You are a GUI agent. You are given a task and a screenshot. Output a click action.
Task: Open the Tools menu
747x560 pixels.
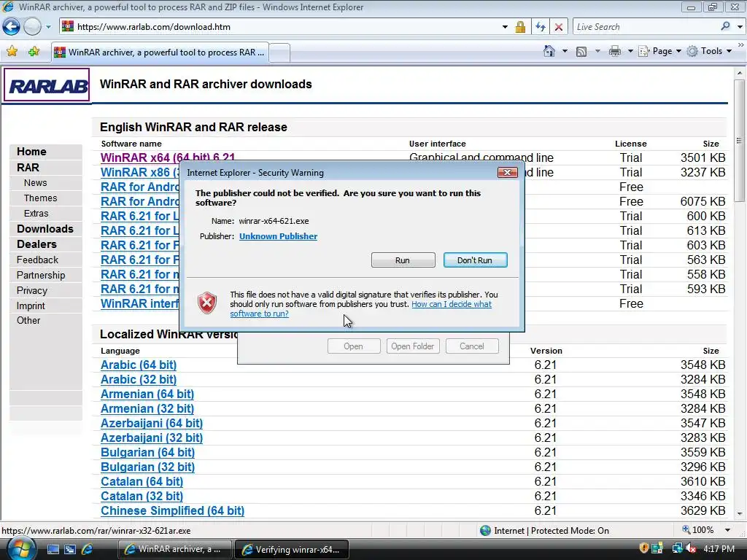coord(709,51)
